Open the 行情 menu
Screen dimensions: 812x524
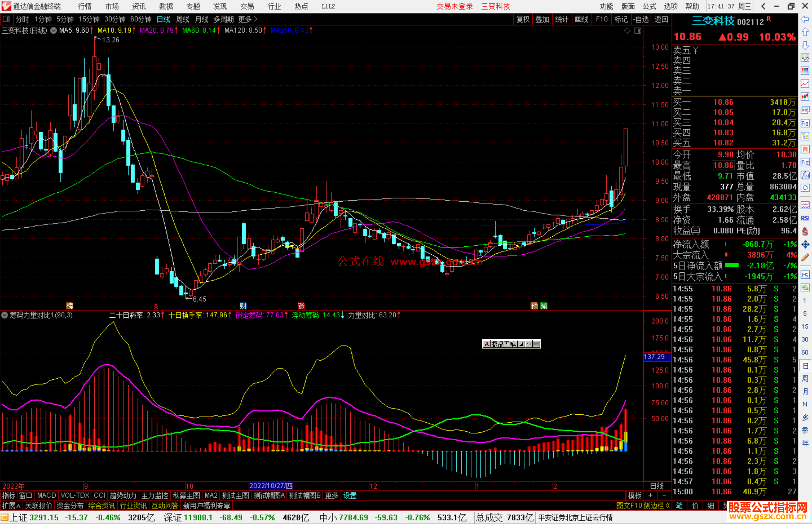pyautogui.click(x=85, y=6)
